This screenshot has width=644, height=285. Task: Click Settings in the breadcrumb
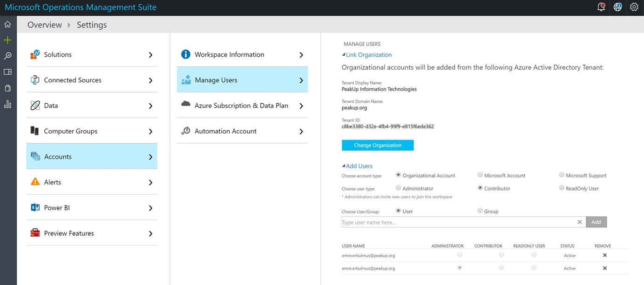point(92,25)
